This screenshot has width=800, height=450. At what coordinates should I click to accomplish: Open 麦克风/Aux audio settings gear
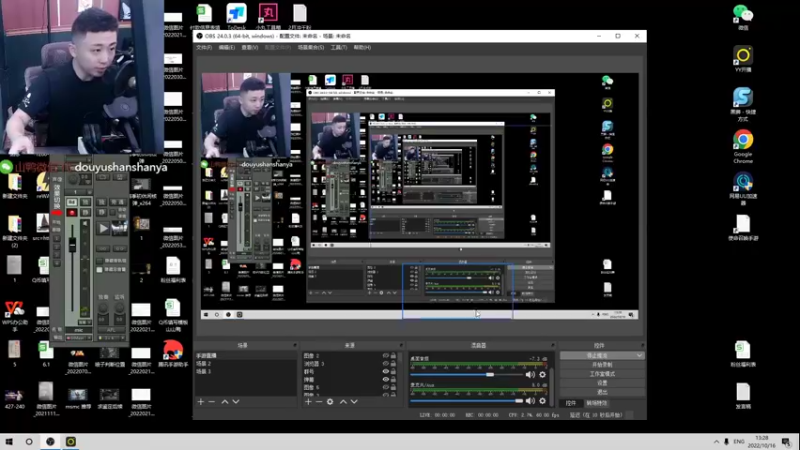(x=542, y=401)
